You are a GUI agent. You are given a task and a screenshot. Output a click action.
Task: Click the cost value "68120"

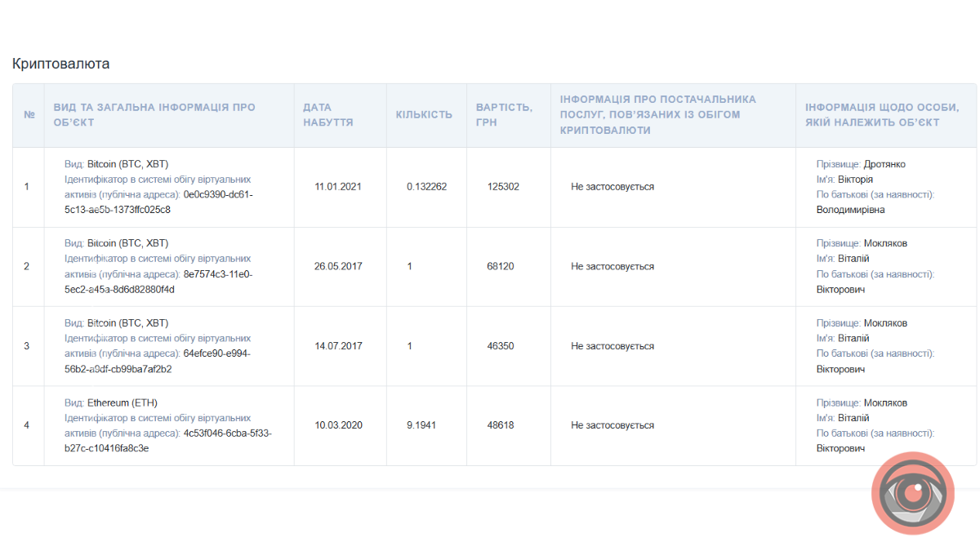[501, 267]
